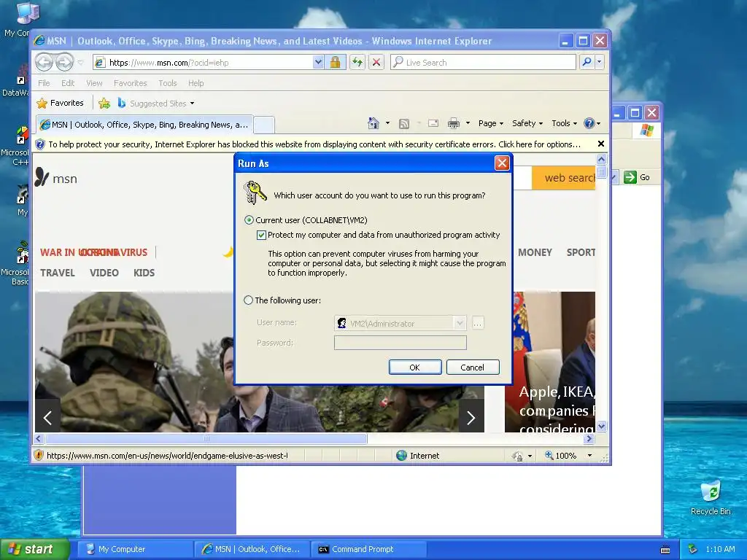Click the network tray icon beside the clock

pyautogui.click(x=692, y=549)
